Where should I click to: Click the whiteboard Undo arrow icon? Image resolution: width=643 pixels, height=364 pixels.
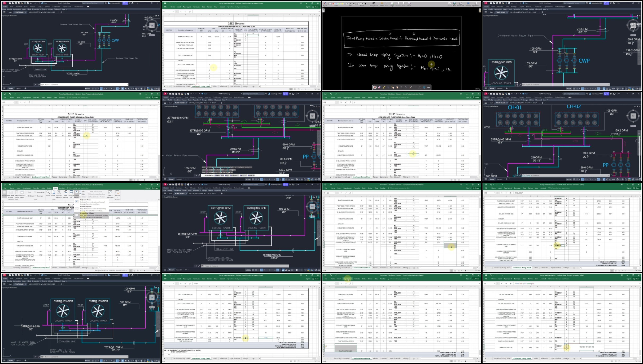pos(382,4)
